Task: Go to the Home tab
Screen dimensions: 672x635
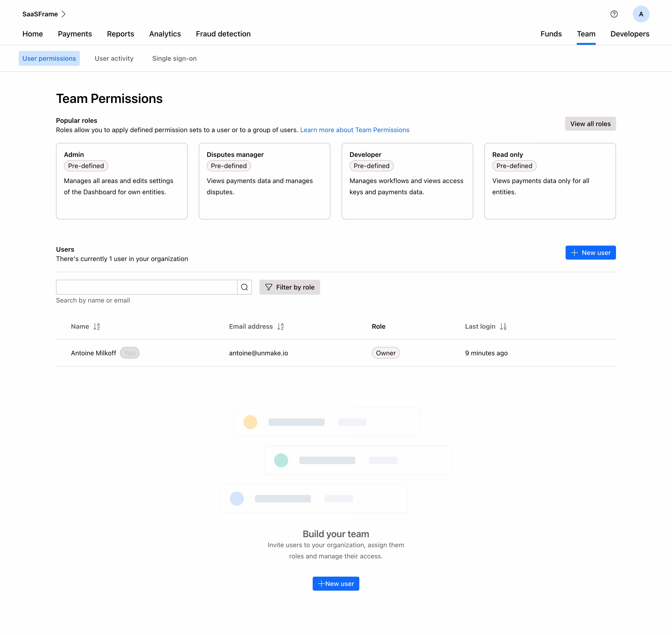Action: click(32, 34)
